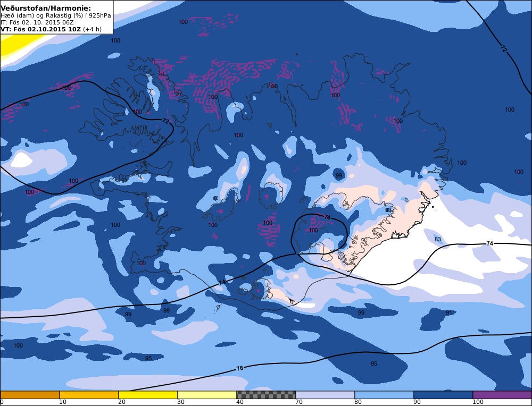The height and width of the screenshot is (406, 532).
Task: Click the purple legend swatch above 100
Action: click(502, 395)
